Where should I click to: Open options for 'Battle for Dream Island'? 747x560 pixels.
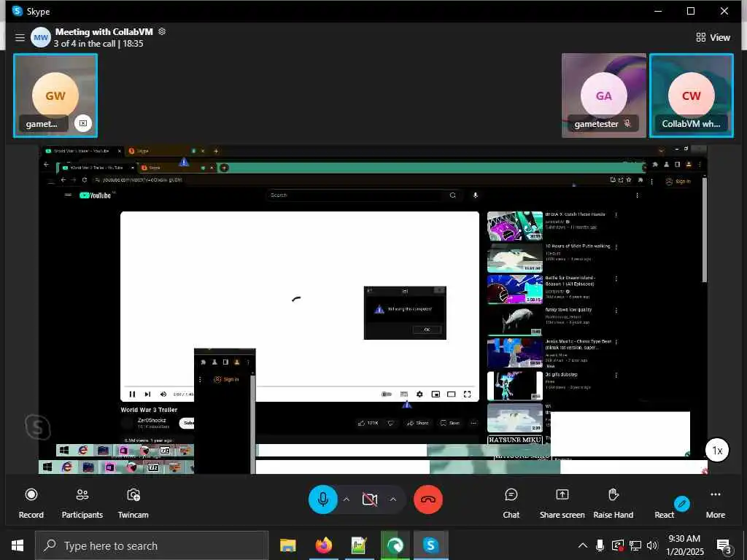(616, 279)
